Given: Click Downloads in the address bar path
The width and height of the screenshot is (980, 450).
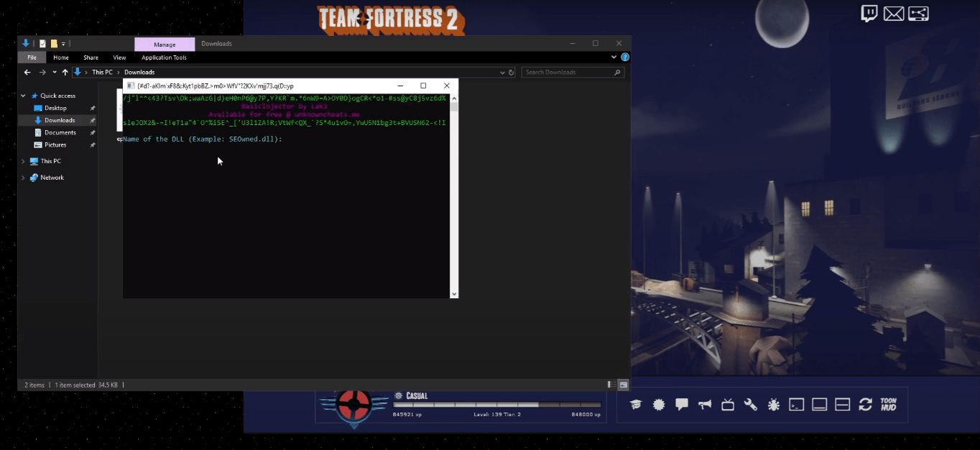Looking at the screenshot, I should 139,72.
